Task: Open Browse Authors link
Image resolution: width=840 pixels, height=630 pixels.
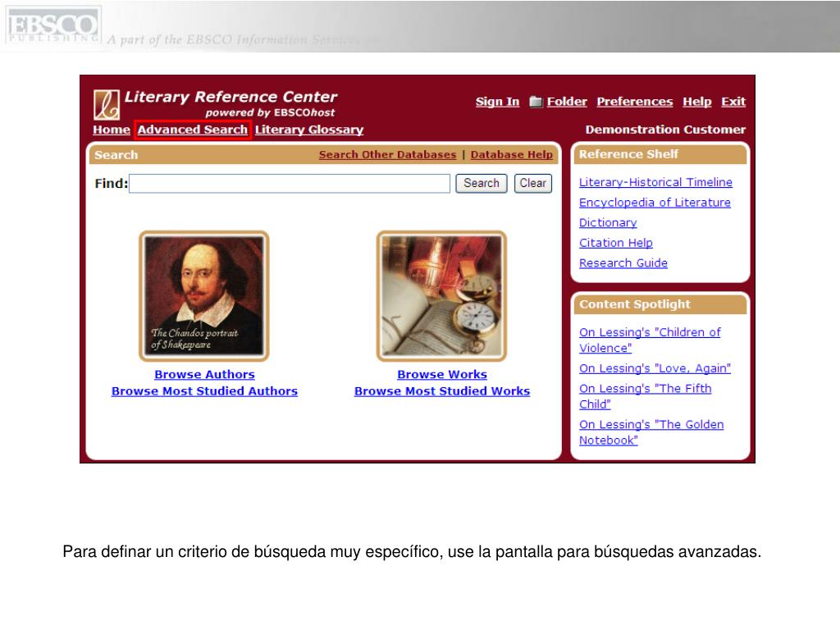Action: [204, 374]
